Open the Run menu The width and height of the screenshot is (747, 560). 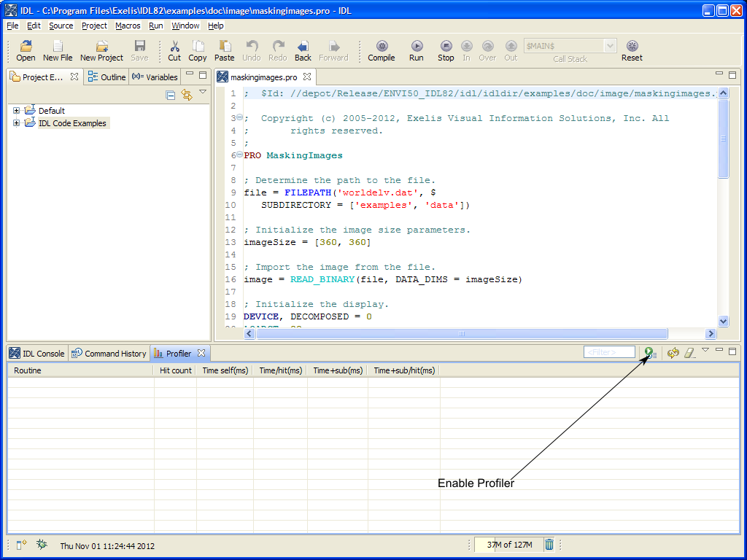coord(156,26)
